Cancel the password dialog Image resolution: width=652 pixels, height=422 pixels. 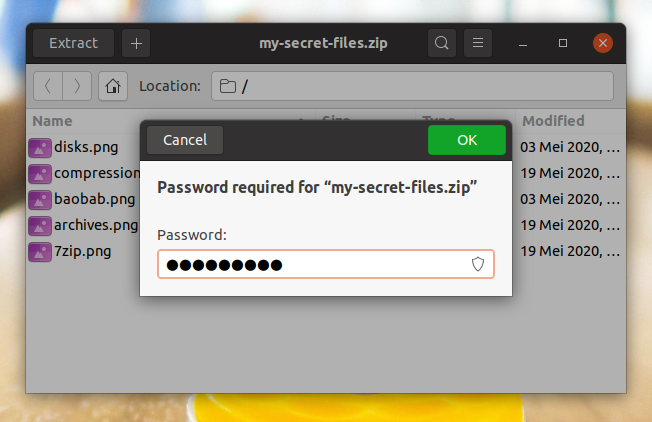pos(185,140)
